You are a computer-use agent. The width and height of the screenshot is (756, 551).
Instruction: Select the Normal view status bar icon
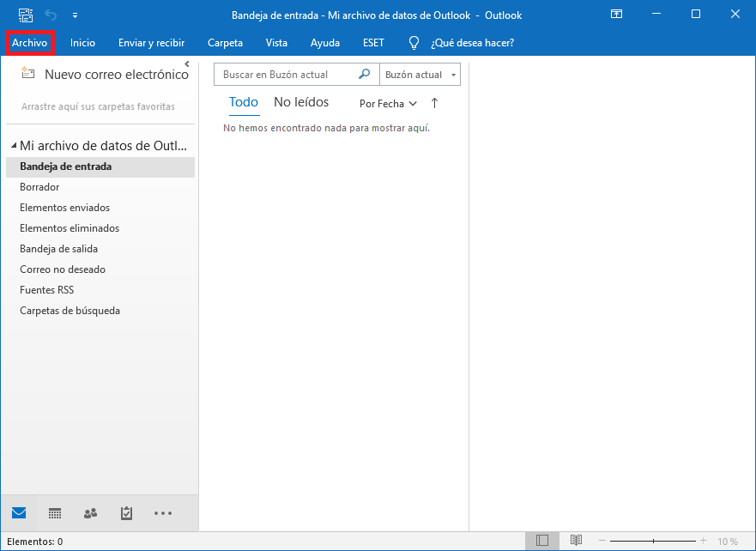542,541
